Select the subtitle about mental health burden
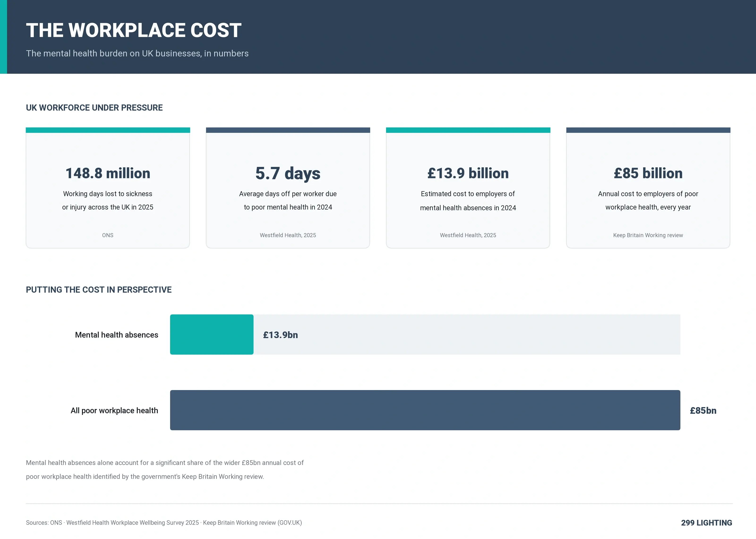756x539 pixels. coord(137,53)
